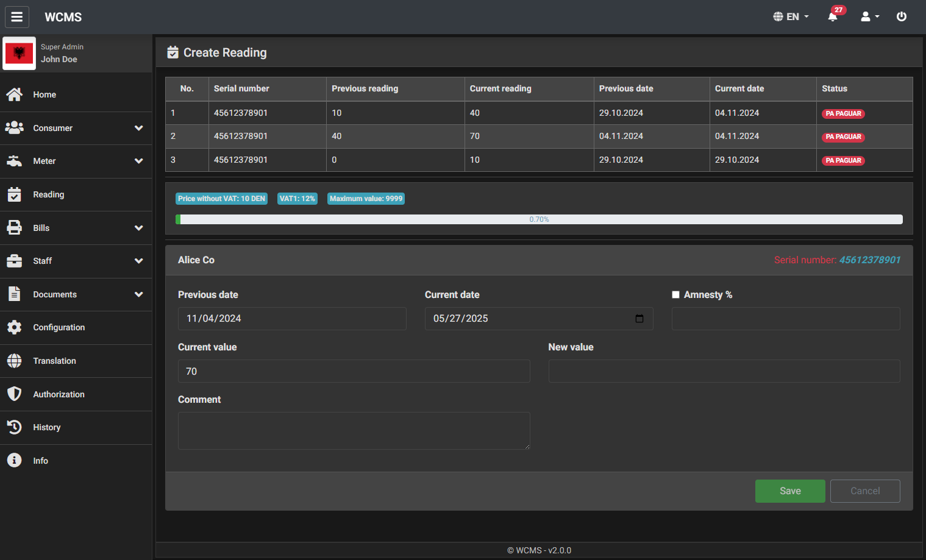
Task: Click PA PAGUAR status badge in row 1
Action: (x=844, y=113)
